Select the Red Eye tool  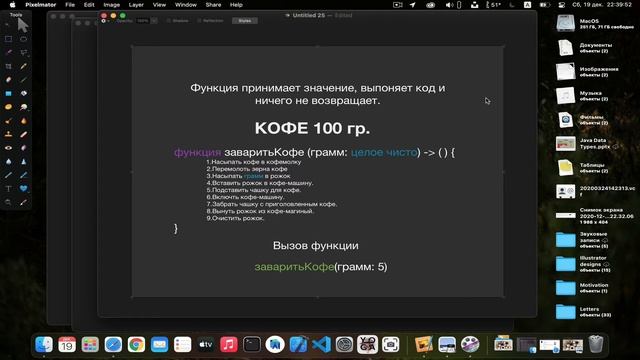point(8,148)
